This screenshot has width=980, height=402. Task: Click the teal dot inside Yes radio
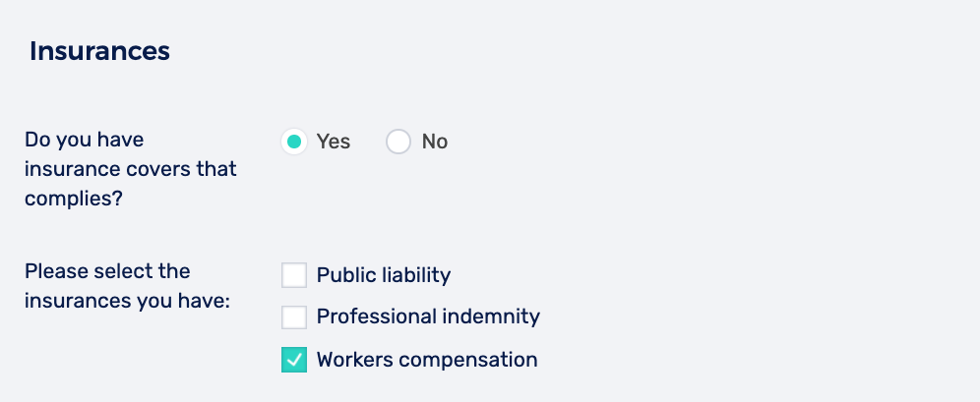[x=294, y=142]
